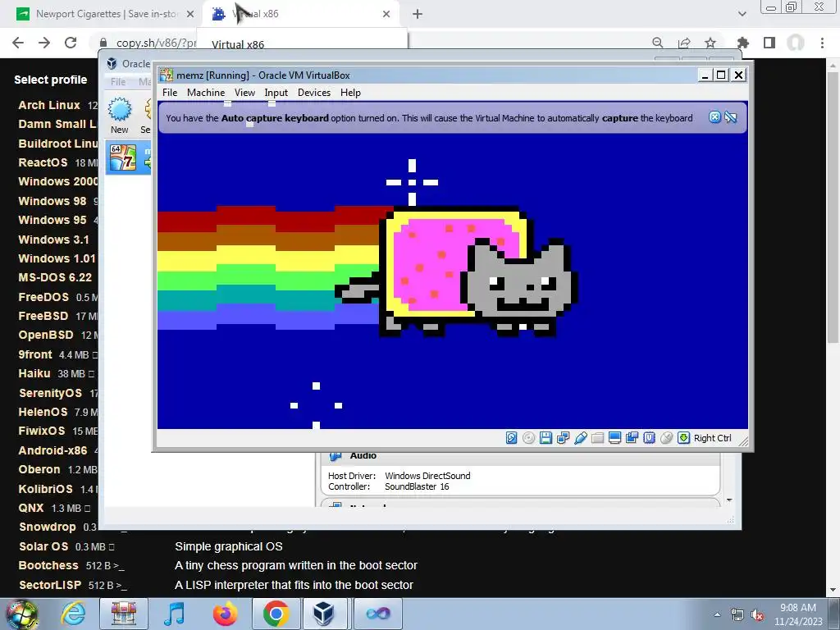Click network adapter indicator in VM status bar
This screenshot has height=630, width=840.
click(563, 438)
